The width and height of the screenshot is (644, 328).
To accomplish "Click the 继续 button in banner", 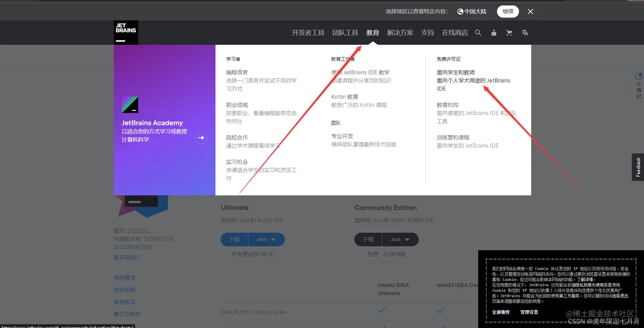I will point(508,12).
